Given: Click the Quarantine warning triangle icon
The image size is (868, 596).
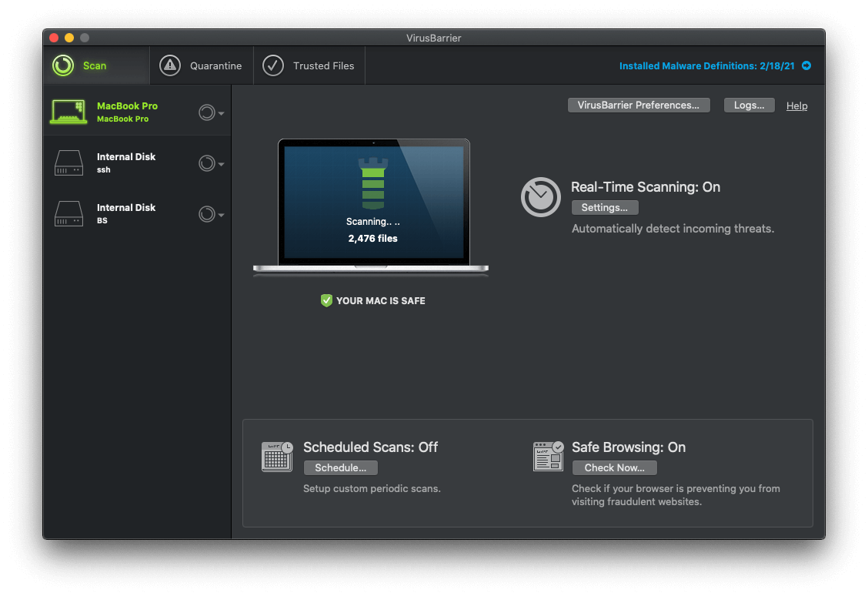Looking at the screenshot, I should (170, 65).
